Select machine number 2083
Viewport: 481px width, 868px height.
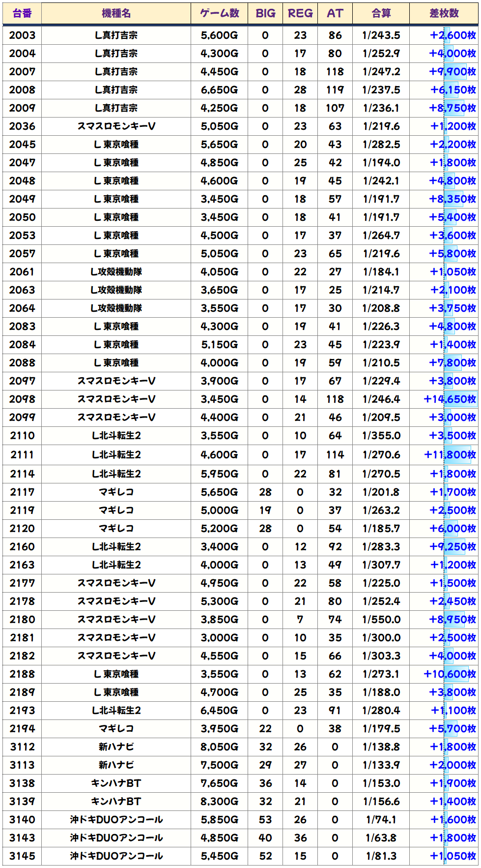22,327
